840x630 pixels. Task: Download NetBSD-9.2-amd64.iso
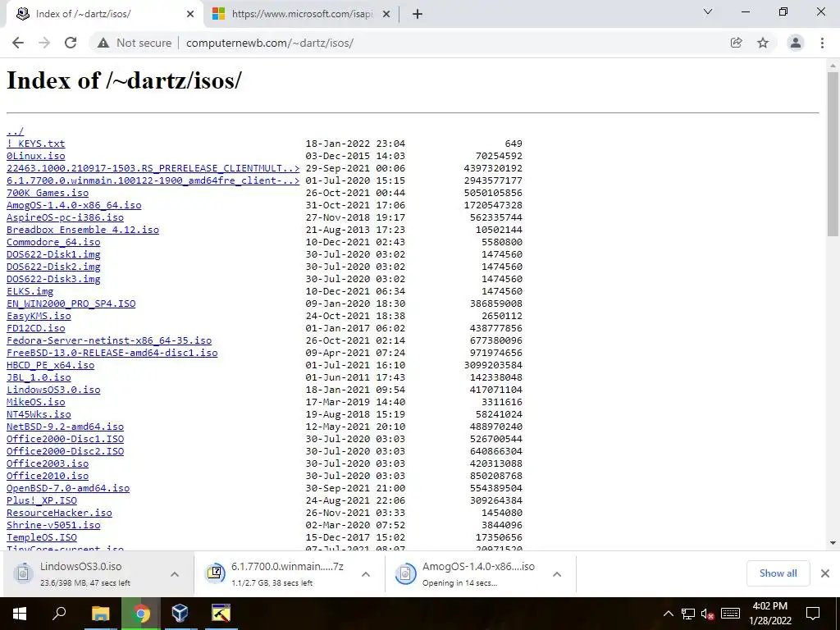pos(65,427)
